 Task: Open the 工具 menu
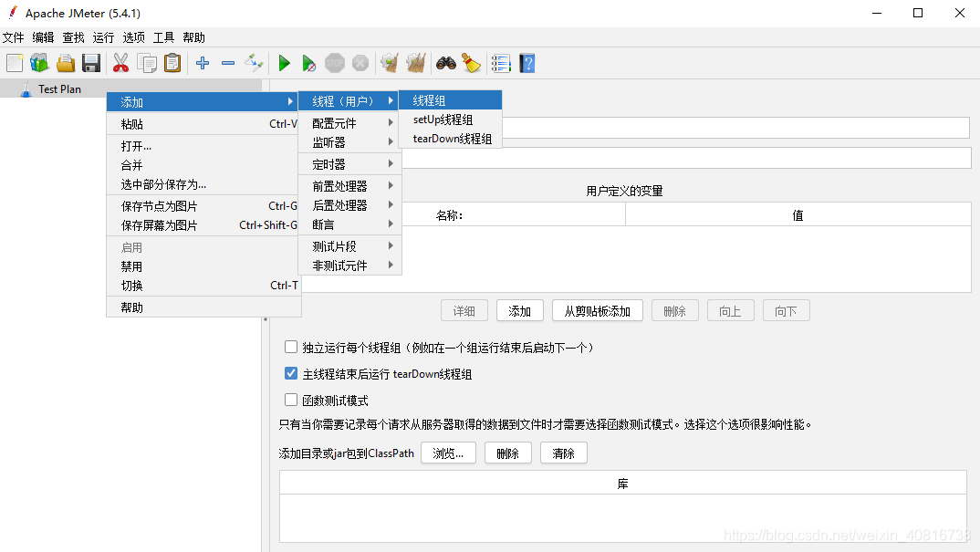pos(163,37)
